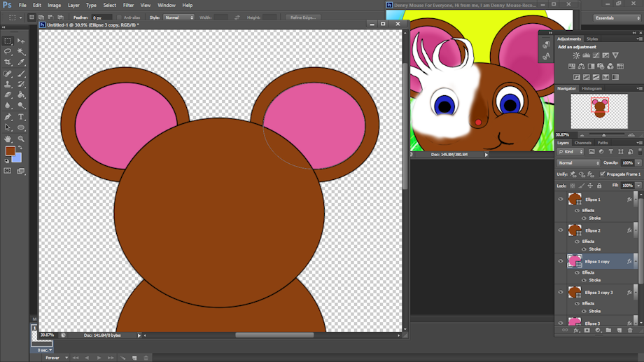Hide the Ellipse 1 layer
644x362 pixels.
pos(560,200)
